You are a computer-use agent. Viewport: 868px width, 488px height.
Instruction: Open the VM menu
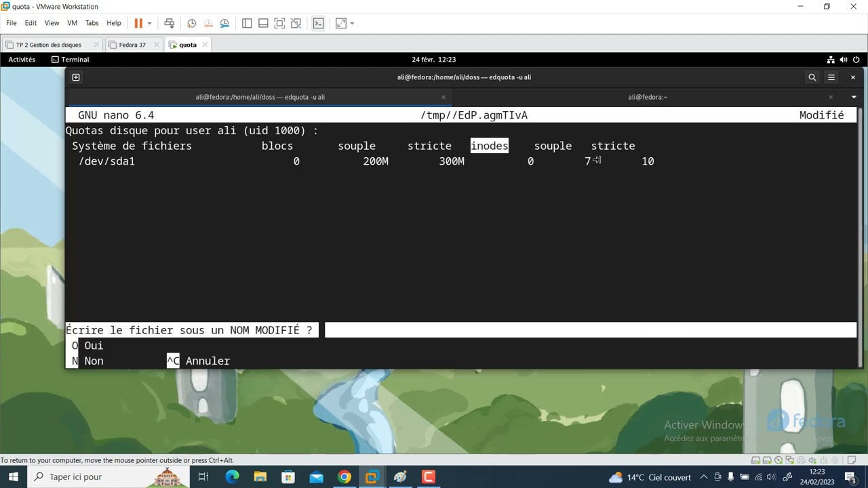pyautogui.click(x=72, y=23)
